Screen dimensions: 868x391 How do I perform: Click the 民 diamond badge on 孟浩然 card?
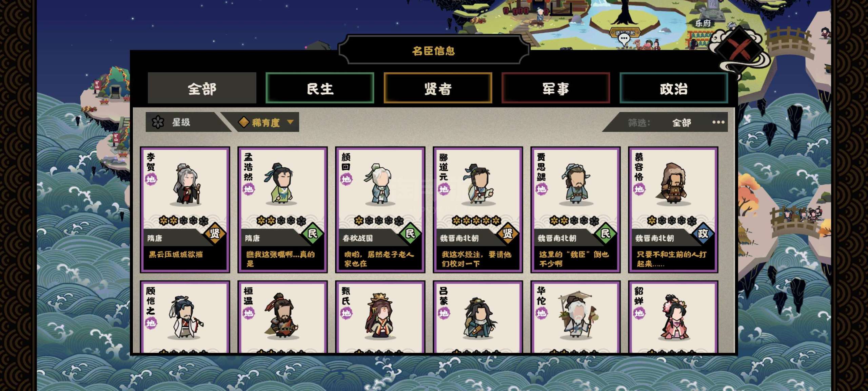coord(313,233)
